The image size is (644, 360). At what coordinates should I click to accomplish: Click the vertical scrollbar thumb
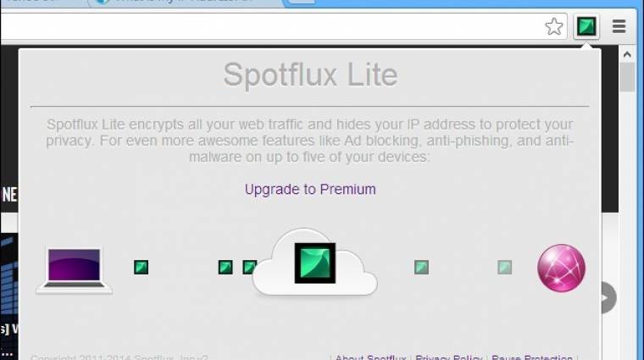[627, 77]
